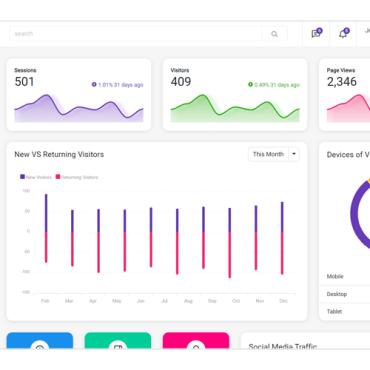Click the Visitors value 409
Image resolution: width=370 pixels, height=370 pixels.
tap(181, 82)
